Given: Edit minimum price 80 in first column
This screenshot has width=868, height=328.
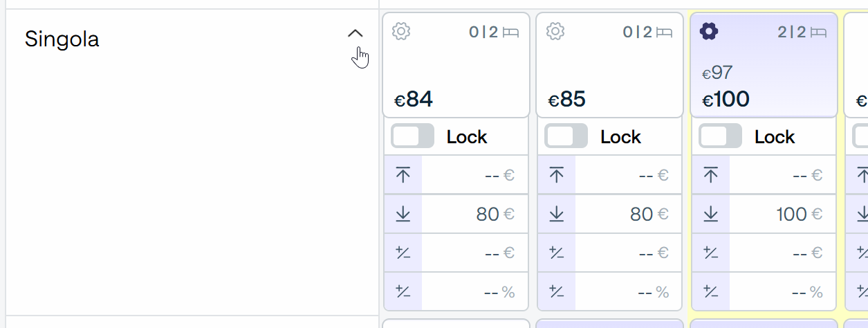Looking at the screenshot, I should [474, 215].
